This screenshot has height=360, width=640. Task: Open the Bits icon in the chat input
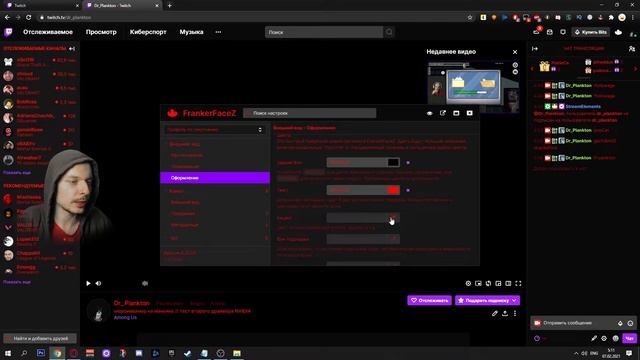tap(620, 323)
